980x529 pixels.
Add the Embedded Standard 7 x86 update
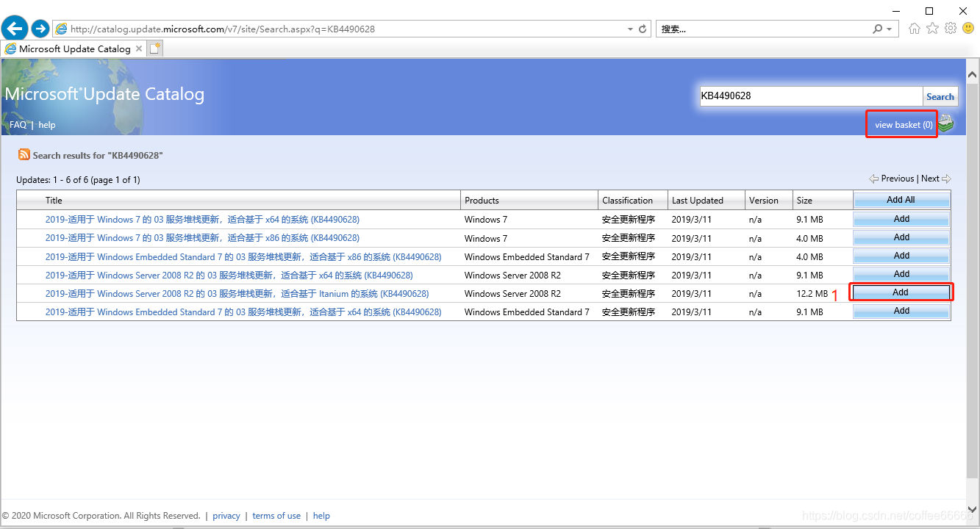(901, 256)
